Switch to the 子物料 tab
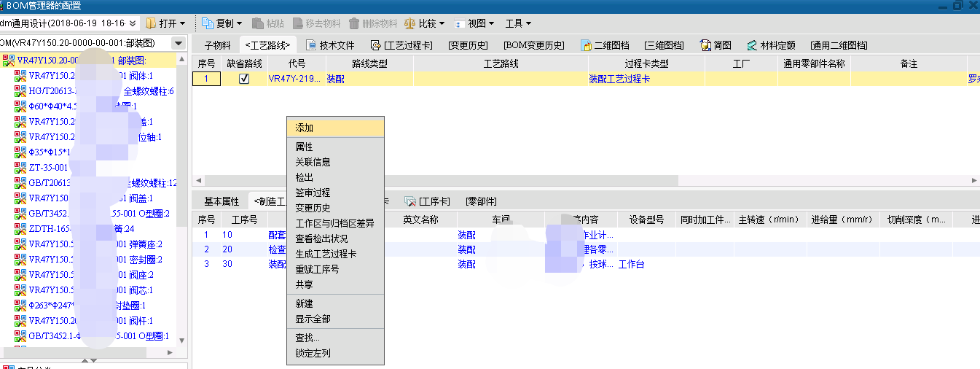The image size is (980, 369). coord(217,45)
